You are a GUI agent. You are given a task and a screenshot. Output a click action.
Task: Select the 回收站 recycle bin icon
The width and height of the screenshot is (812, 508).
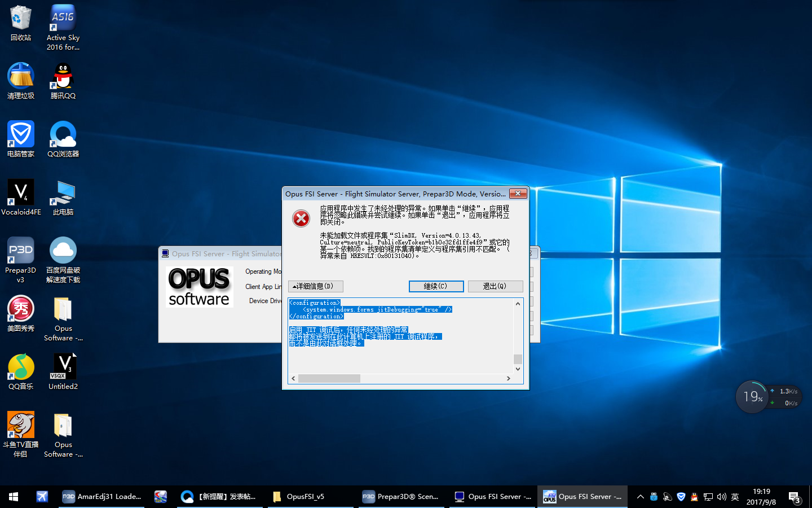pyautogui.click(x=21, y=19)
